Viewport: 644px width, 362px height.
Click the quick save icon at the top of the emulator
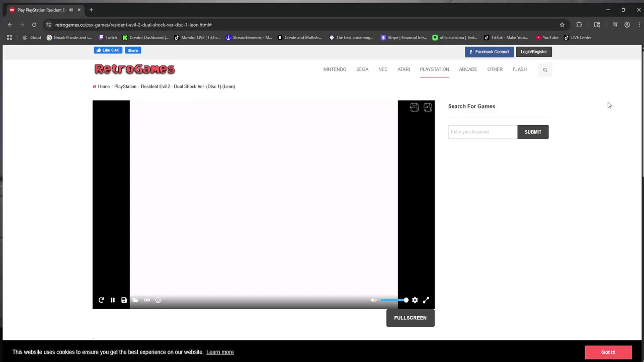414,107
